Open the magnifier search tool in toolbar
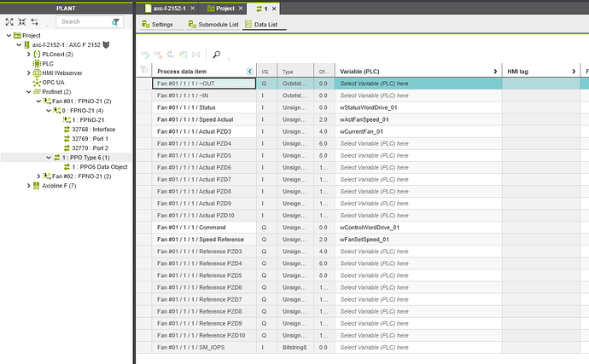Viewport: 589px width, 364px height. (218, 54)
